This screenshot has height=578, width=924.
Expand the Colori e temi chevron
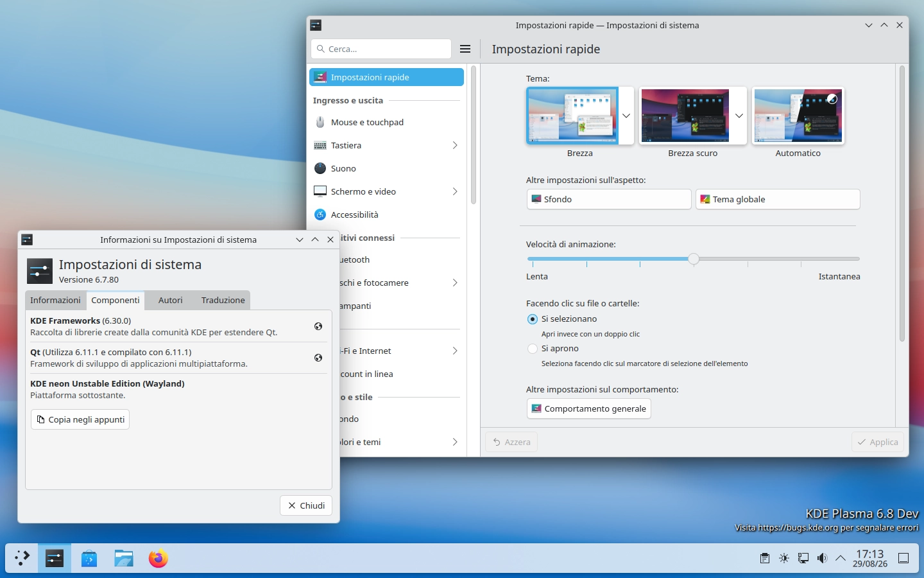click(x=454, y=442)
